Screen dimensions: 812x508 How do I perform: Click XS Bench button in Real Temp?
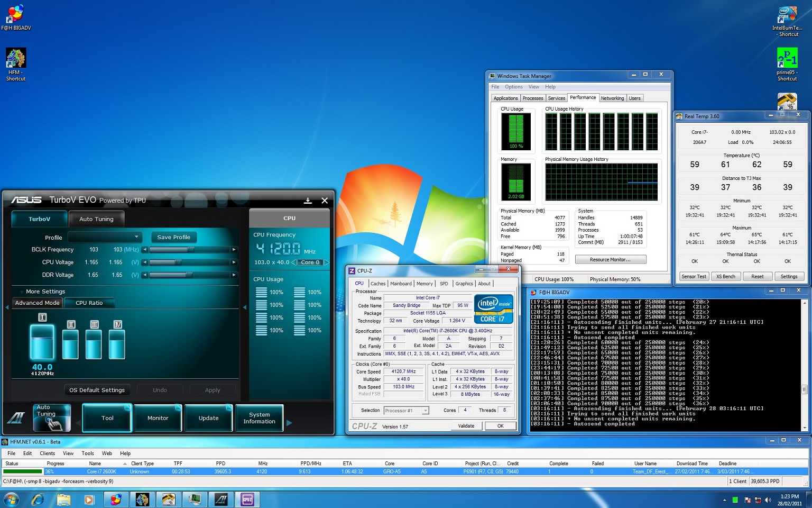[x=725, y=277]
